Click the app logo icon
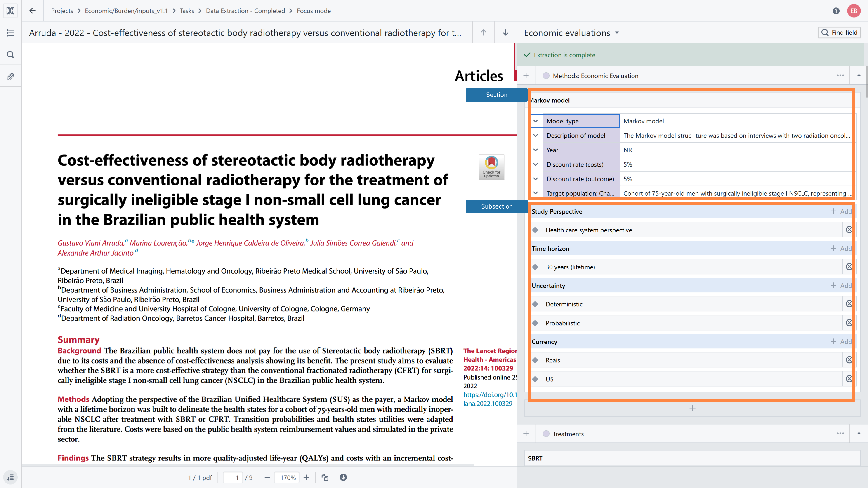 10,11
